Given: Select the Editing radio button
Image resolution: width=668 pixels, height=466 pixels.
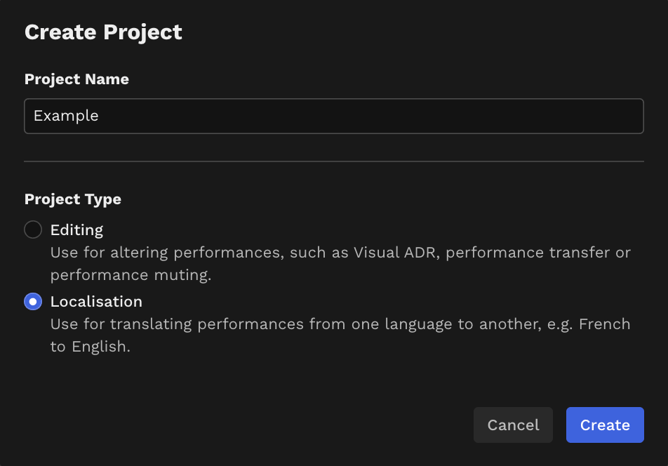Looking at the screenshot, I should click(33, 230).
